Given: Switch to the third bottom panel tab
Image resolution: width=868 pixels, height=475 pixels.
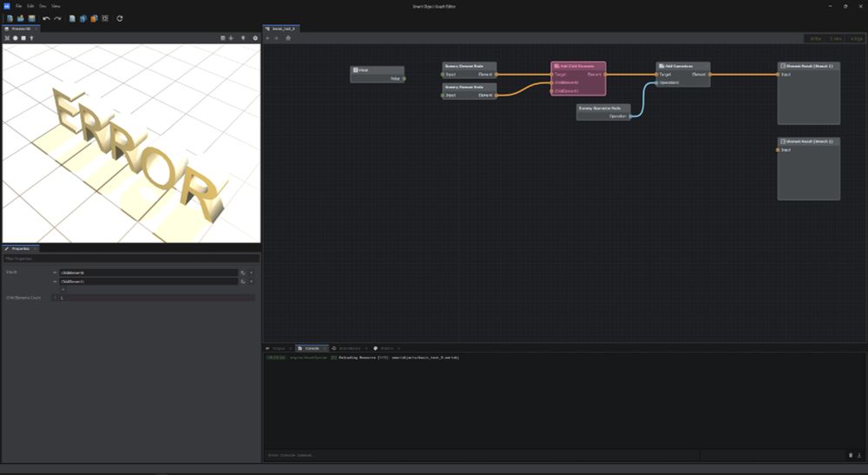Looking at the screenshot, I should [x=349, y=348].
